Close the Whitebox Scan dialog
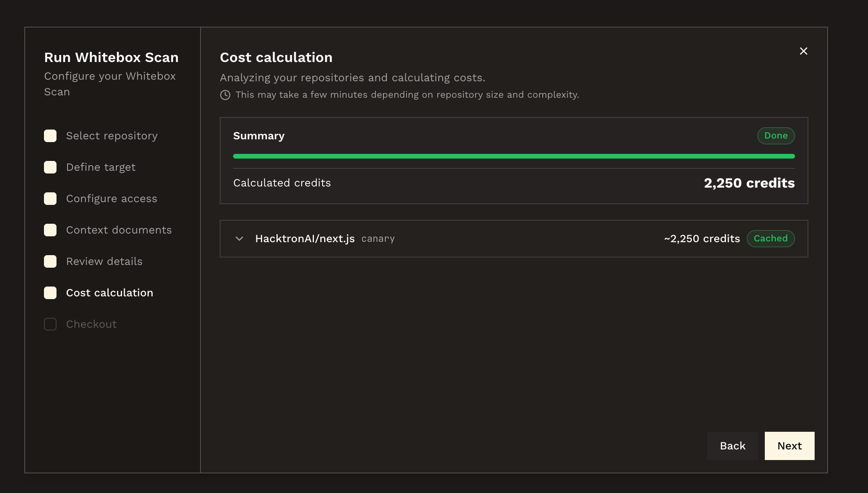 point(803,51)
